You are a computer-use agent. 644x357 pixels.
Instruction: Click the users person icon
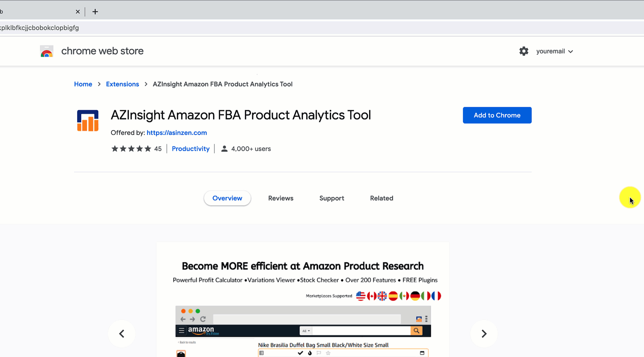click(224, 149)
